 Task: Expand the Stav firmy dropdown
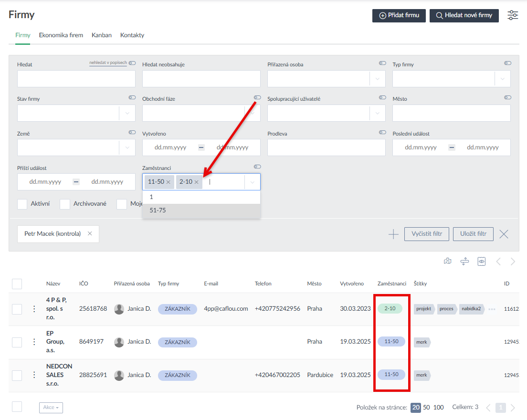[x=127, y=113]
